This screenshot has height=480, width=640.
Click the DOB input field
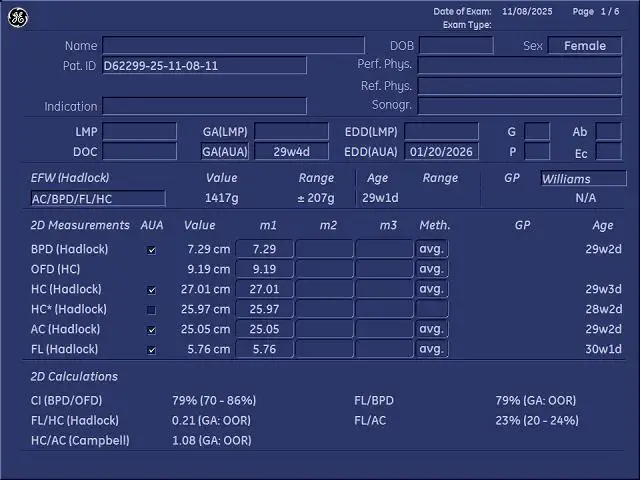pyautogui.click(x=456, y=46)
